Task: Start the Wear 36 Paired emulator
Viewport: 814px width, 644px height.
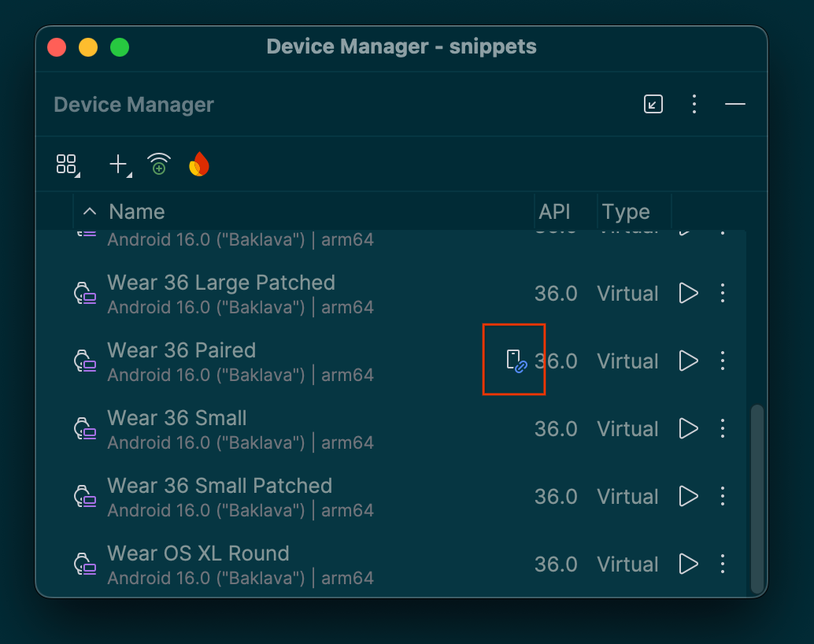Action: 687,361
